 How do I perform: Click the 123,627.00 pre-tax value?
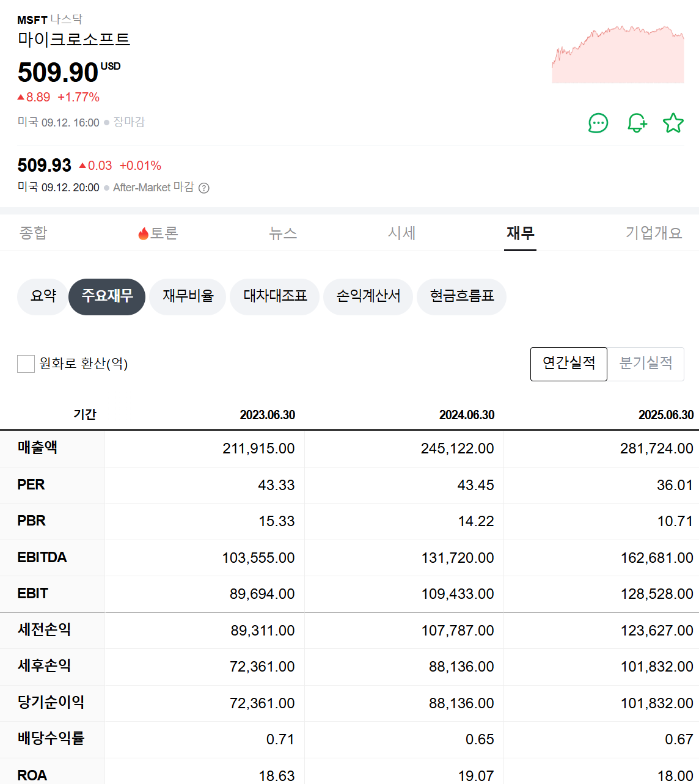657,631
